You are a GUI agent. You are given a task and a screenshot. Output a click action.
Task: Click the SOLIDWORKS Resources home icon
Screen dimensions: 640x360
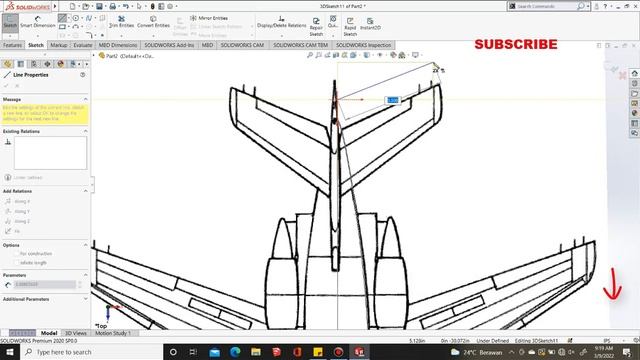pyautogui.click(x=634, y=73)
